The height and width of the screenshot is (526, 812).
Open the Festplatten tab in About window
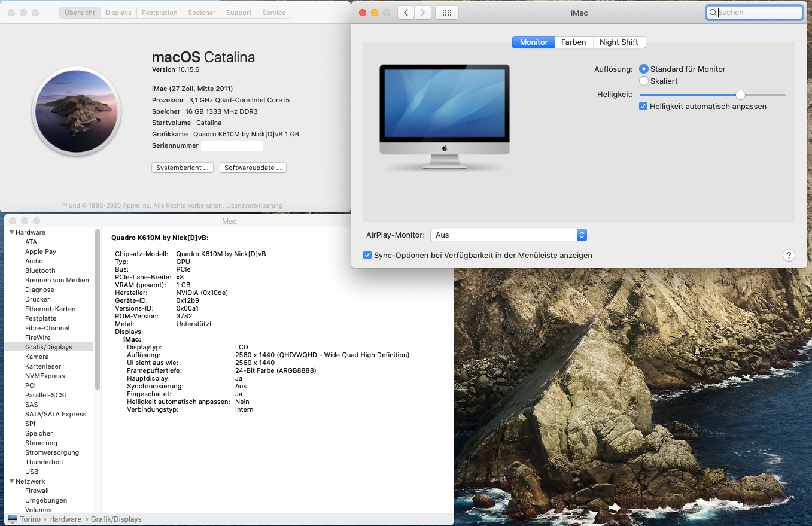160,13
